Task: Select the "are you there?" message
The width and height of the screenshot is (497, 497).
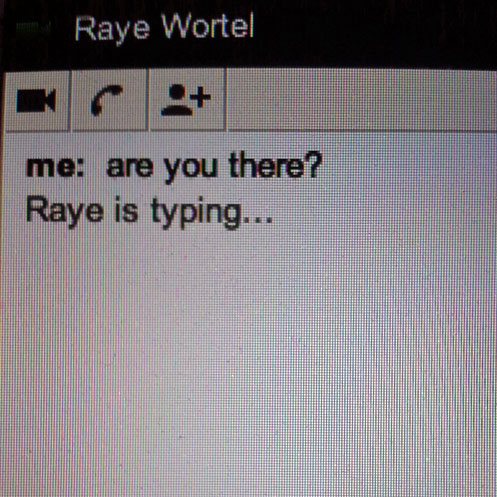Action: tap(214, 166)
